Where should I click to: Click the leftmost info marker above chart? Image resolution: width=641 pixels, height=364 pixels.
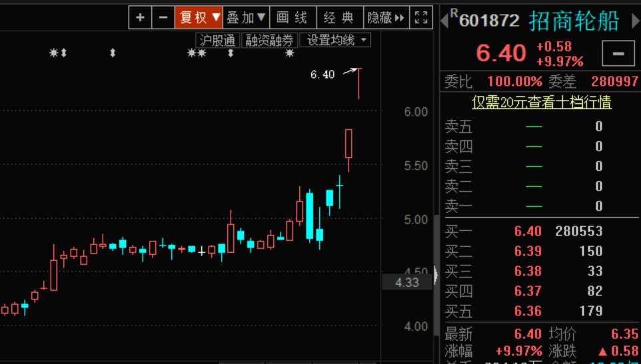coord(53,53)
